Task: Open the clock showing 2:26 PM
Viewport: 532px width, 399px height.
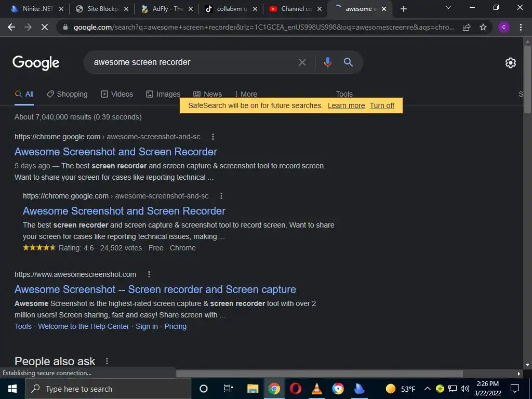Action: (x=487, y=389)
